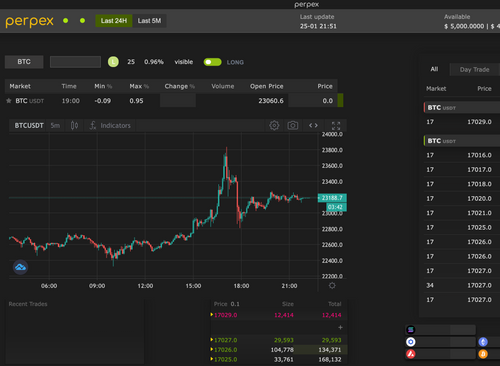Click the embed code angle brackets icon

[313, 126]
